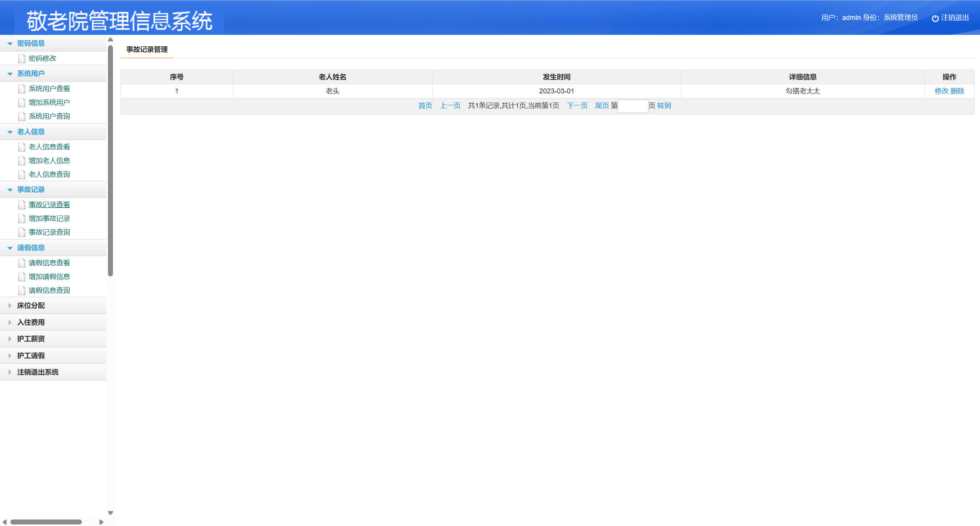Click 修改 link for 老头 record
The image size is (980, 526).
[x=941, y=91]
